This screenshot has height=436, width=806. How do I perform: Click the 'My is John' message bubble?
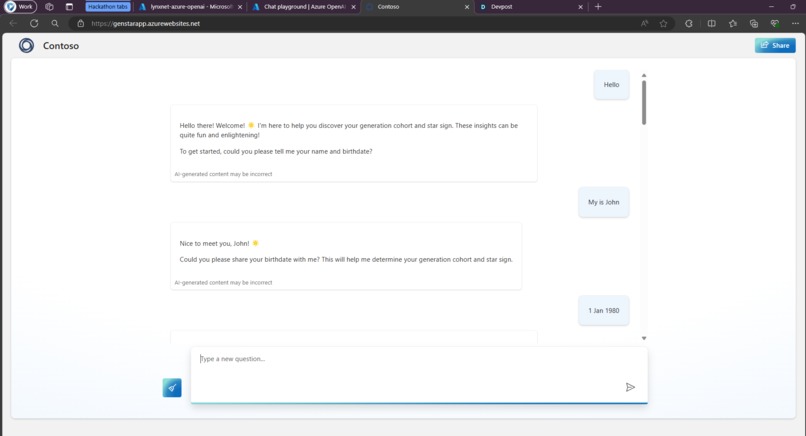[x=603, y=202]
